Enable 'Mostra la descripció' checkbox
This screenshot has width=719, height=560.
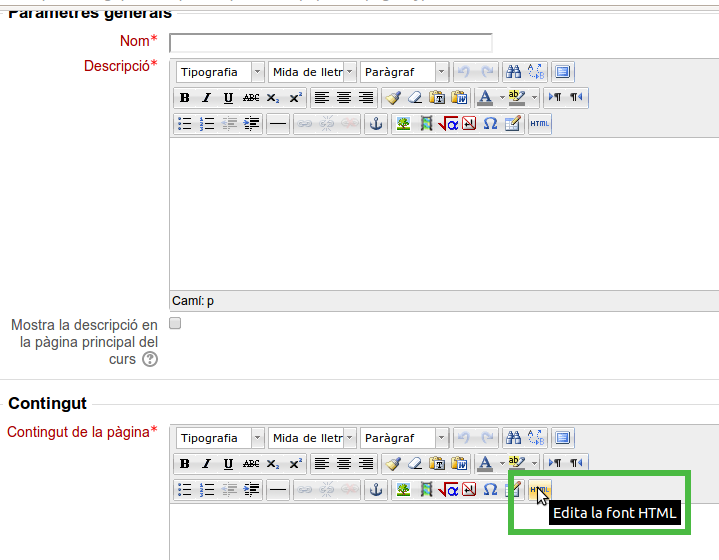coord(175,324)
